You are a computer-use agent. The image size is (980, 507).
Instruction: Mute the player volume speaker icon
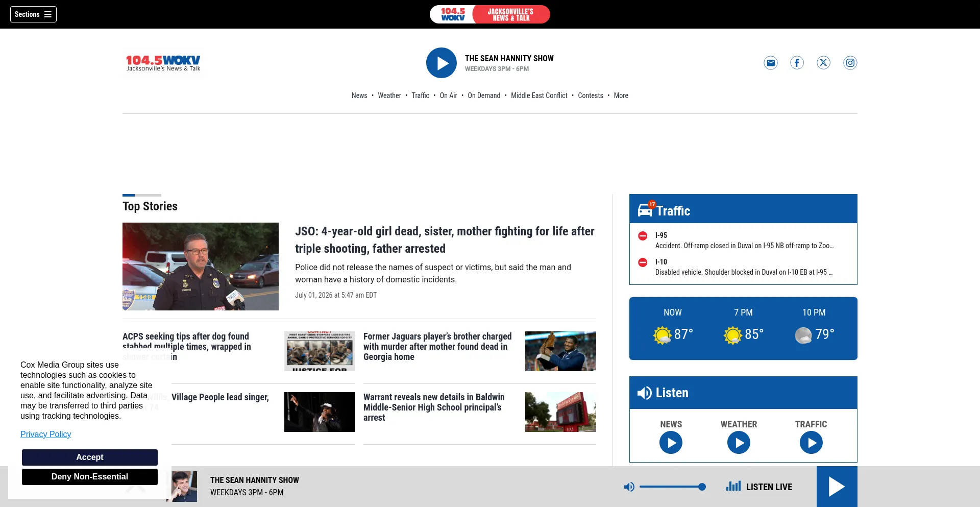click(x=629, y=487)
